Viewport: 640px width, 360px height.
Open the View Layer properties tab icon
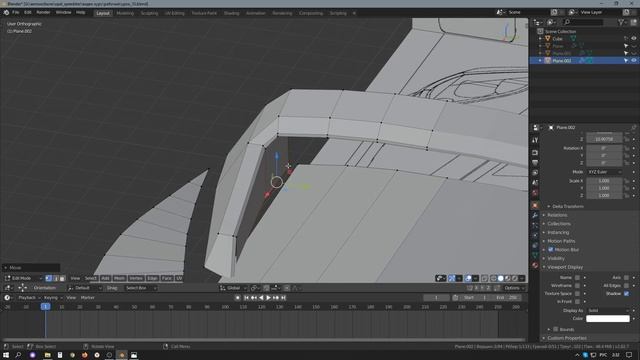(x=535, y=173)
